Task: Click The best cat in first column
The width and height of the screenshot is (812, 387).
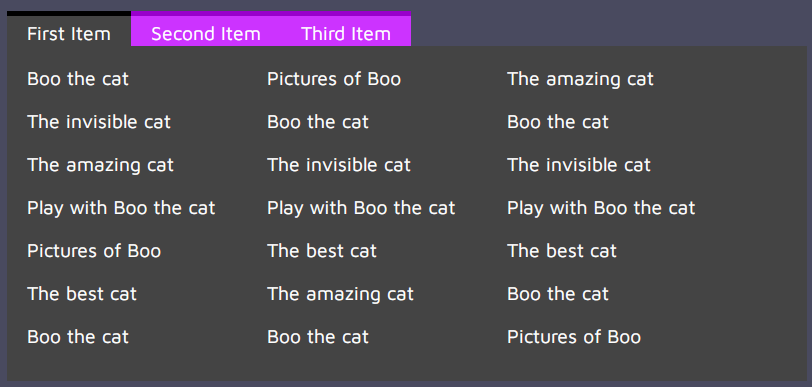Action: tap(82, 294)
